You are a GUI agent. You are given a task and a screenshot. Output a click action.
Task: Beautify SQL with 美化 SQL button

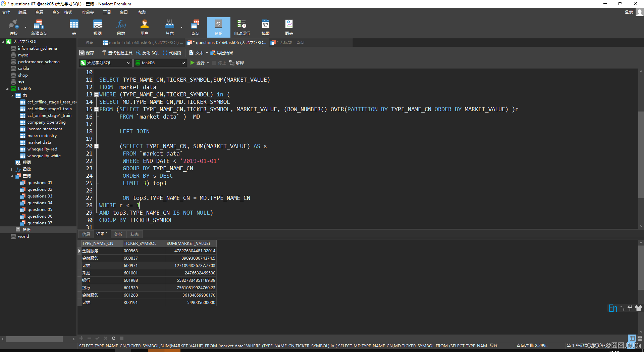pos(148,53)
